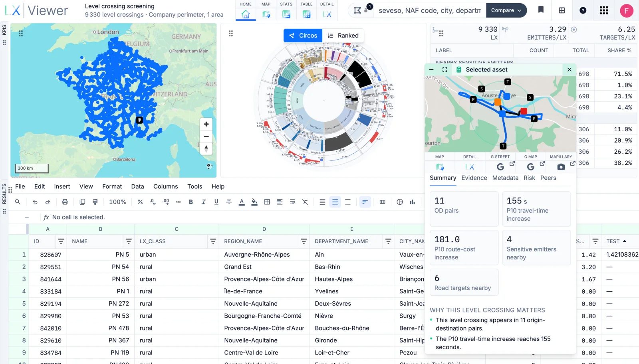Open the Columns menu
639x364 pixels.
point(166,186)
